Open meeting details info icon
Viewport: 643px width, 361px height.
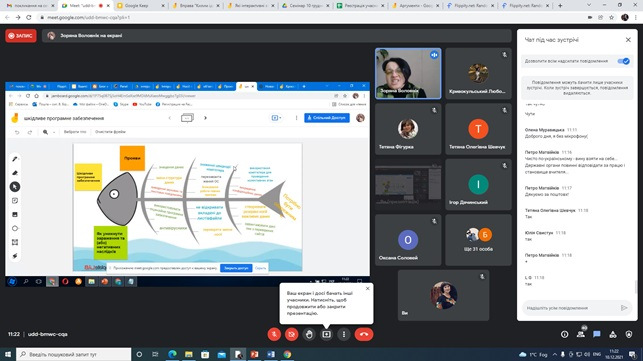pos(565,334)
